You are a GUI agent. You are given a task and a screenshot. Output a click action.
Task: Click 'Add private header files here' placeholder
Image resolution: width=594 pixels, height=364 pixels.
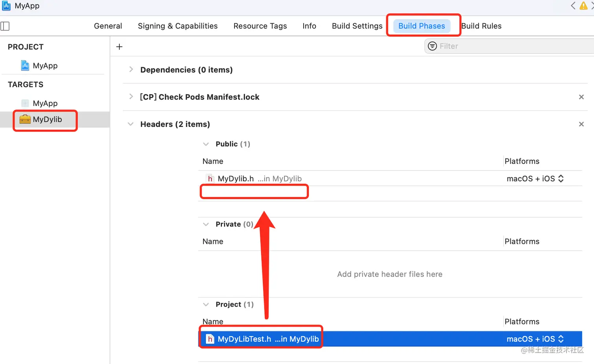click(390, 274)
